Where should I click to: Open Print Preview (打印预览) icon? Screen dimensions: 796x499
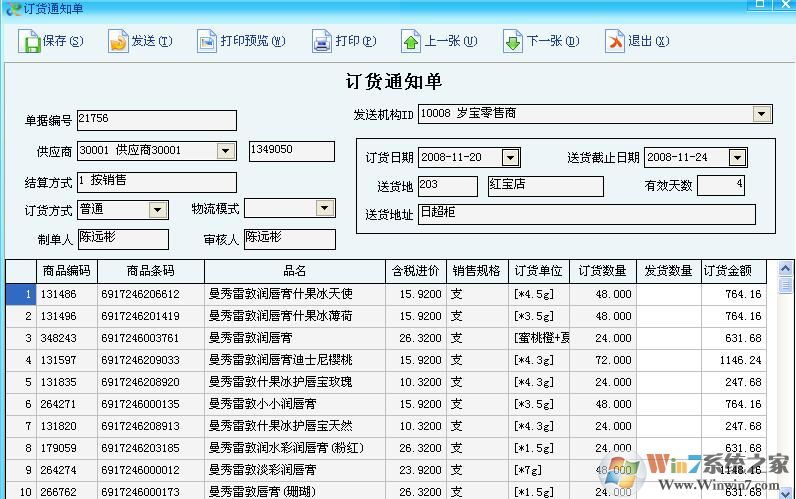coord(206,42)
